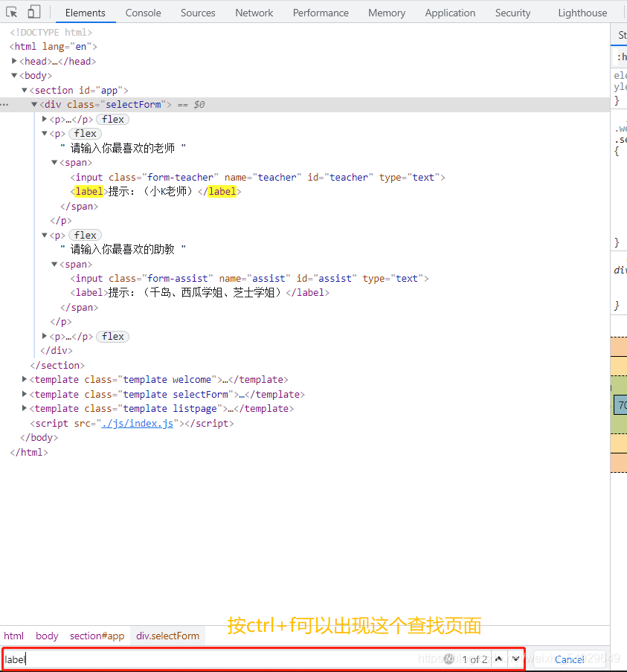Click the html breadcrumb
Screen dimensions: 627x672
pyautogui.click(x=13, y=636)
